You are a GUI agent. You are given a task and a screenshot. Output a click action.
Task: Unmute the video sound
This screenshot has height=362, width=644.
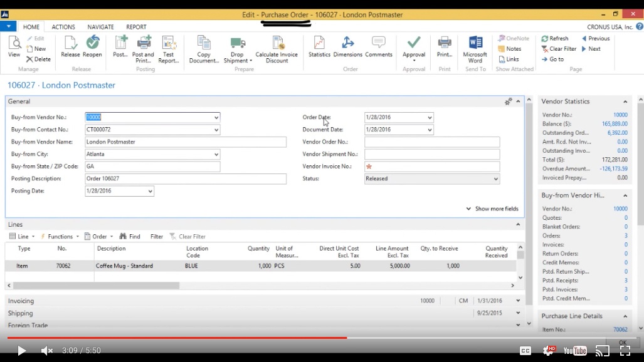click(x=47, y=351)
